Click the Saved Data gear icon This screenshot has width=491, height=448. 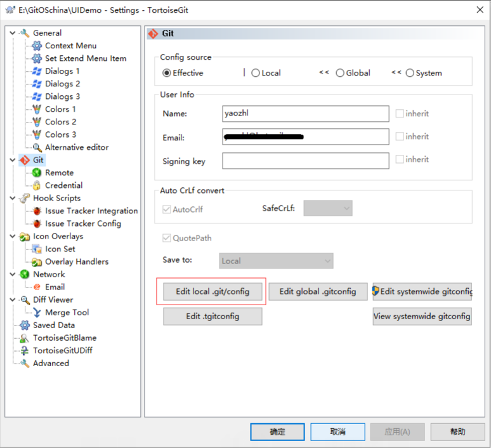[25, 325]
